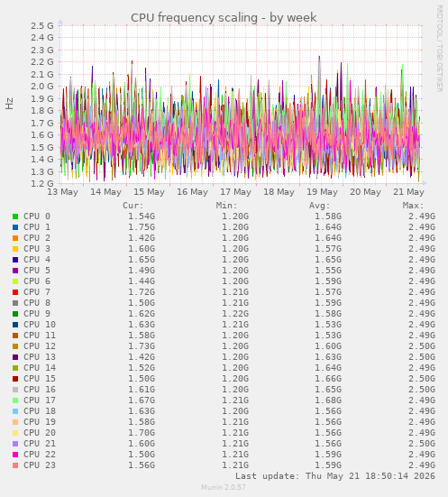Click CPU 12 maximum value 2.50G
448x497 pixels.
point(422,346)
